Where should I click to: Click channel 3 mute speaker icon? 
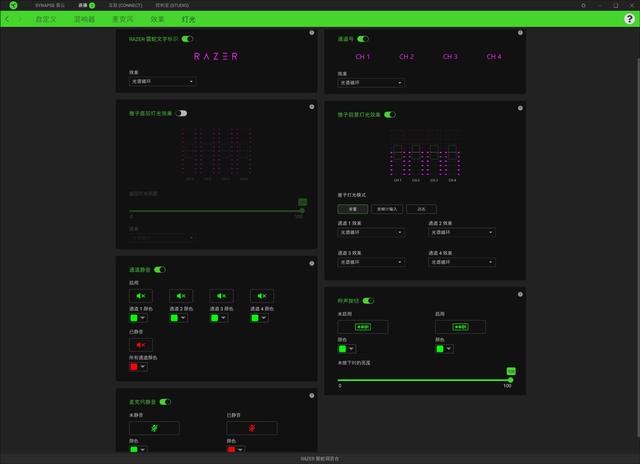point(221,296)
